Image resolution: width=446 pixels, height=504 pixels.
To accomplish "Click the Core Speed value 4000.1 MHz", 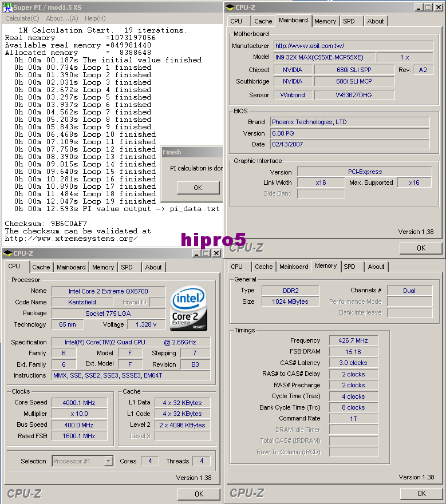I will tap(79, 403).
